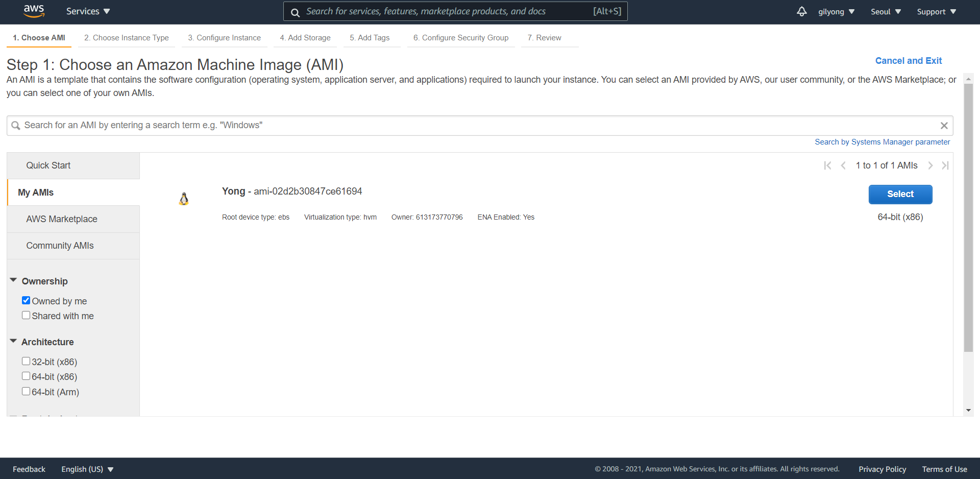Click the Linux penguin icon for Yong AMI
This screenshot has height=479, width=980.
tap(184, 199)
